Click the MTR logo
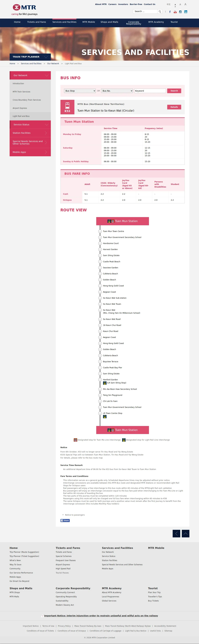This screenshot has height=644, width=199. click(x=24, y=10)
